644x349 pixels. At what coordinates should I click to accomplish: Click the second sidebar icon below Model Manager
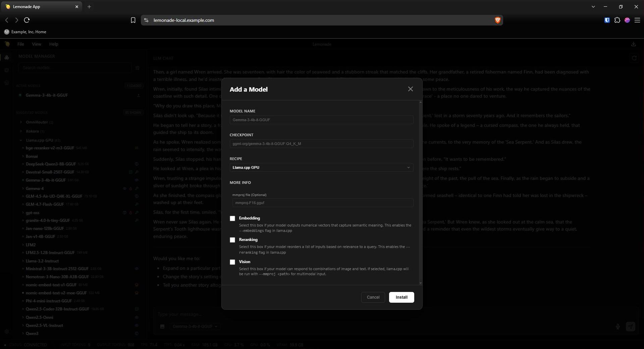pyautogui.click(x=7, y=70)
